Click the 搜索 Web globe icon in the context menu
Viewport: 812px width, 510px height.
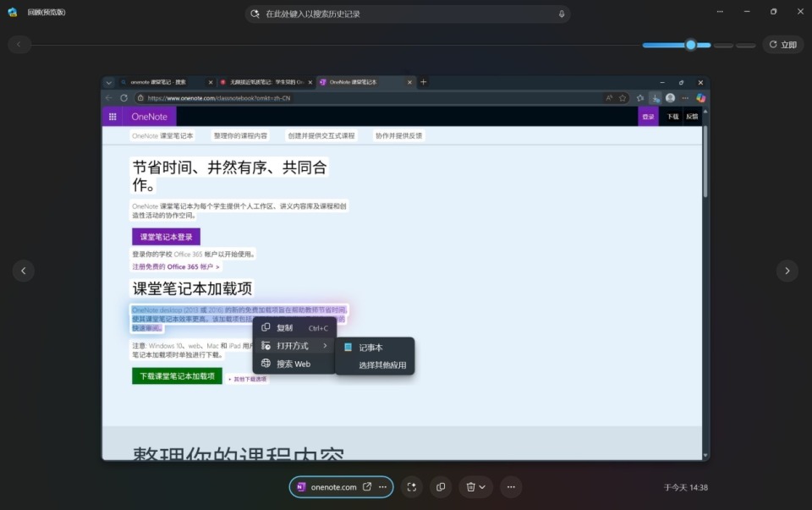tap(266, 363)
